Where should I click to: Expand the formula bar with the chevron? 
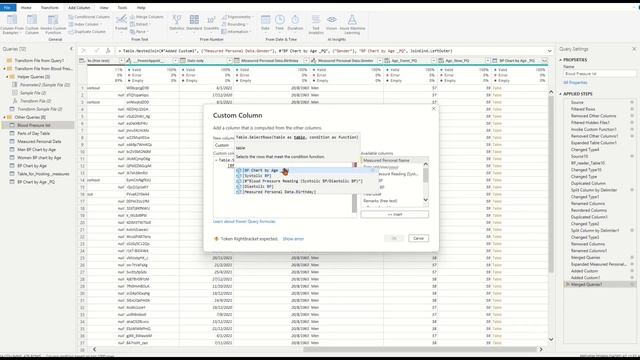550,51
